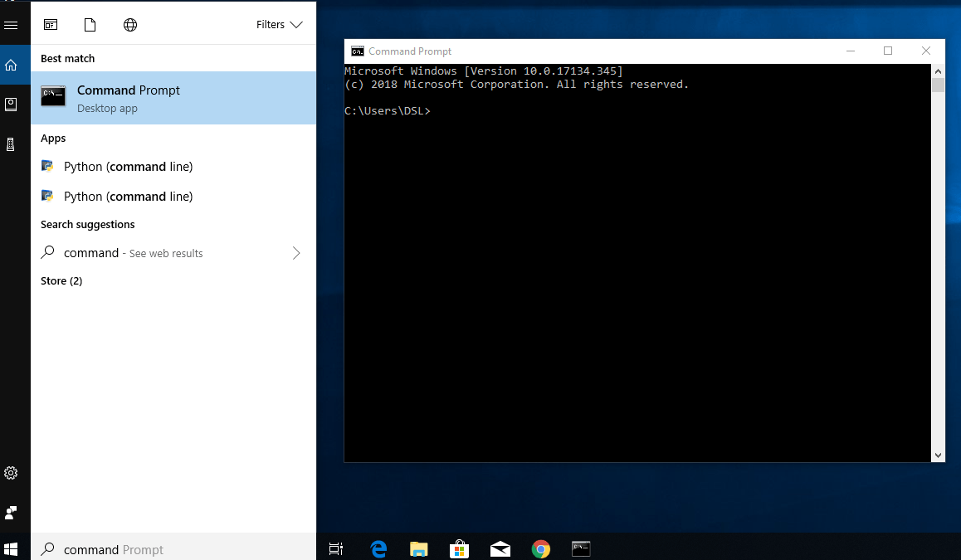Open the hamburger menu in search panel
This screenshot has height=560, width=961.
coord(11,25)
